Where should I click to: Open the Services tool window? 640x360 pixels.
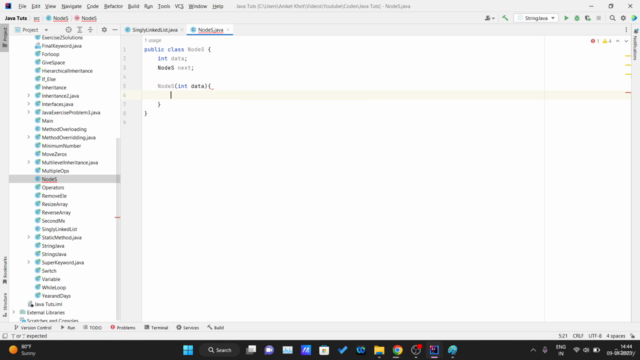point(188,327)
